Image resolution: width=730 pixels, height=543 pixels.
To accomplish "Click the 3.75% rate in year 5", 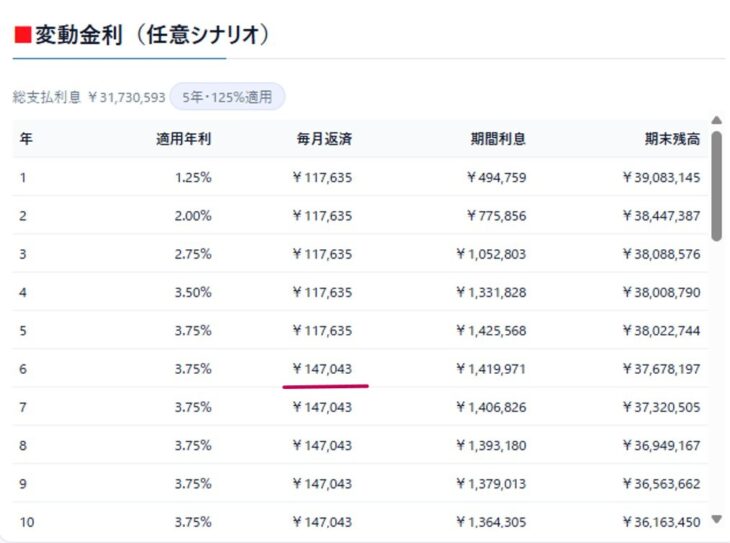I will tap(193, 330).
